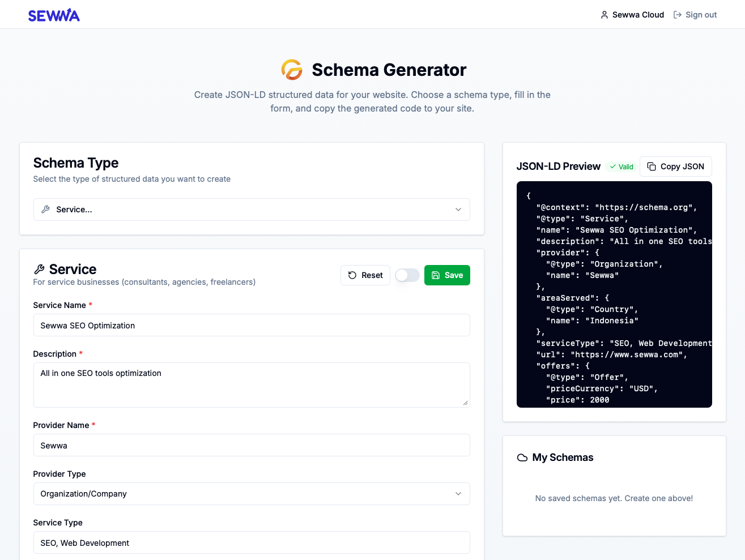
Task: Click the chevron on the Schema Type selector
Action: tap(458, 210)
